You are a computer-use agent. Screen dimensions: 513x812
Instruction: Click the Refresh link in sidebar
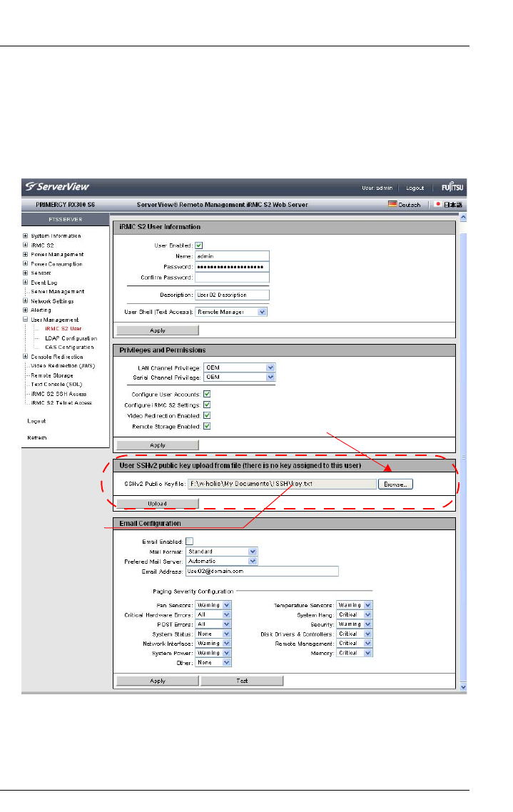(37, 437)
